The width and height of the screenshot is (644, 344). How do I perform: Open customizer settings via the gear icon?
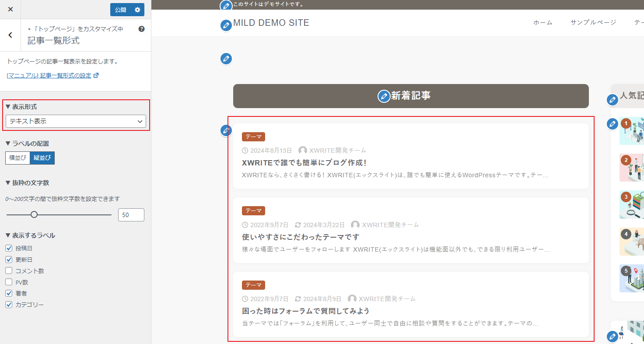pyautogui.click(x=137, y=9)
